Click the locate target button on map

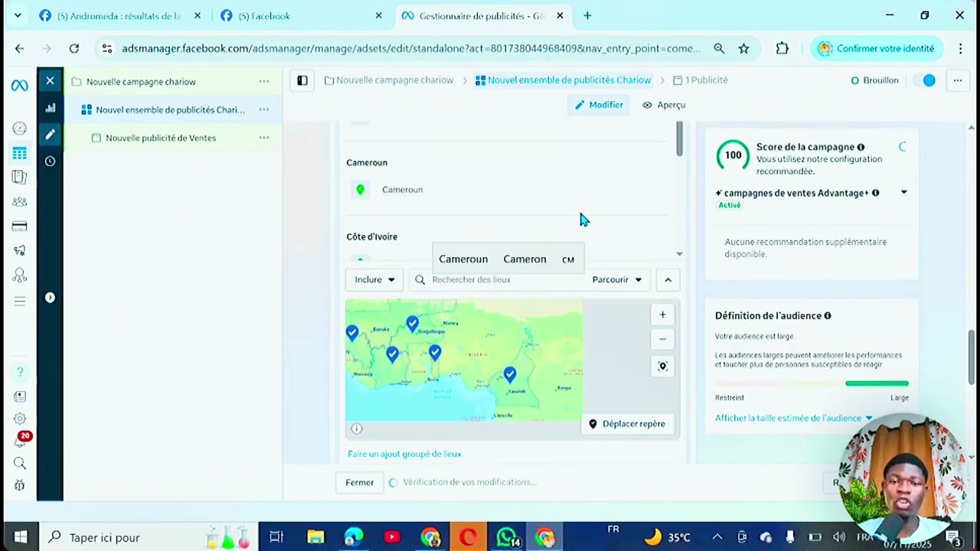tap(663, 366)
